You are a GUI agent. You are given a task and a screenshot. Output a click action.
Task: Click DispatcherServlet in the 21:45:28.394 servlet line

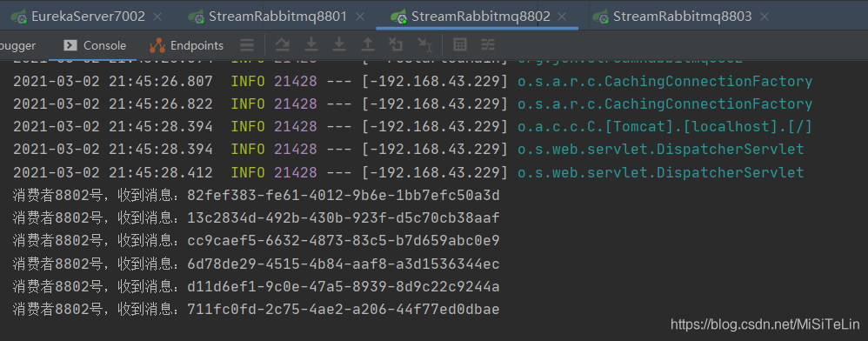[730, 150]
